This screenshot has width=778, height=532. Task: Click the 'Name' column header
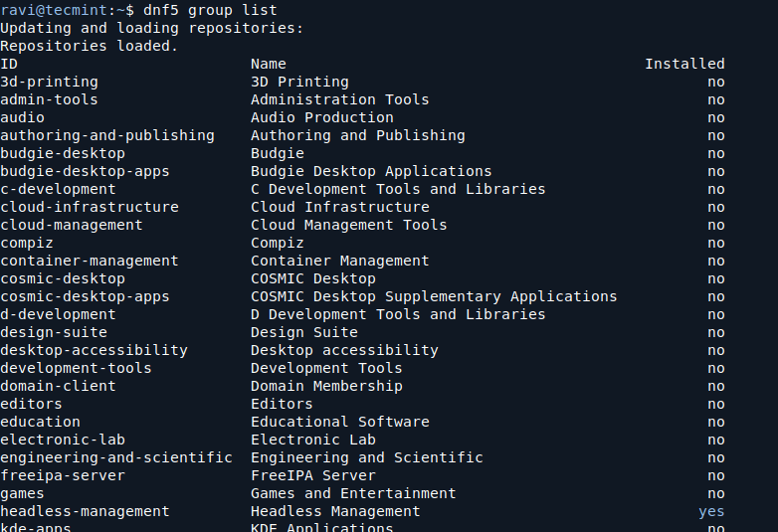[x=268, y=64]
